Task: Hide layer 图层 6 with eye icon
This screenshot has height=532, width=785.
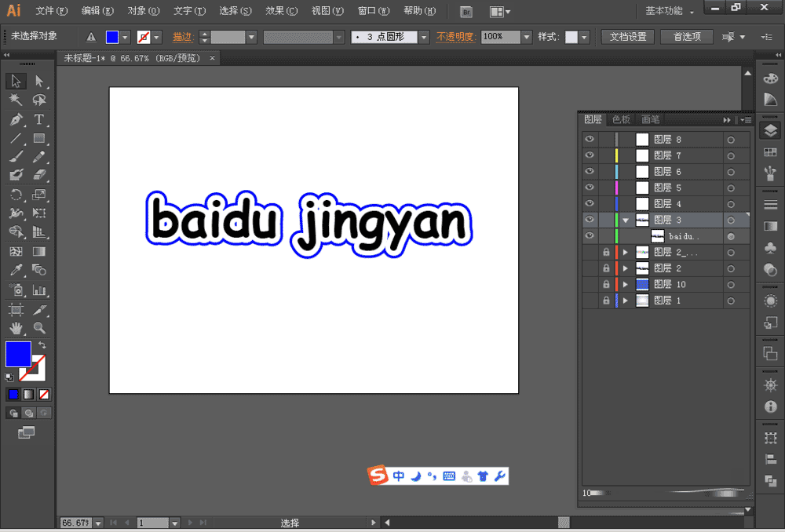Action: click(590, 171)
